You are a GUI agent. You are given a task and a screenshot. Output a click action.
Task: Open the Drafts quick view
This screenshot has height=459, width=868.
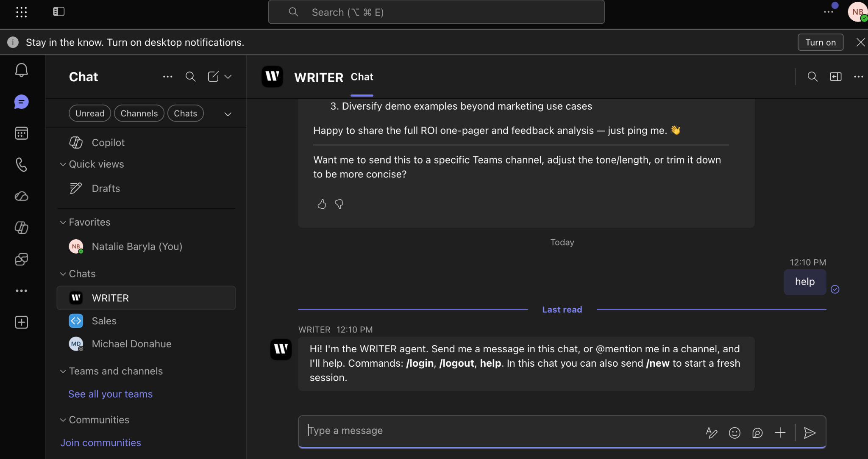tap(146, 188)
